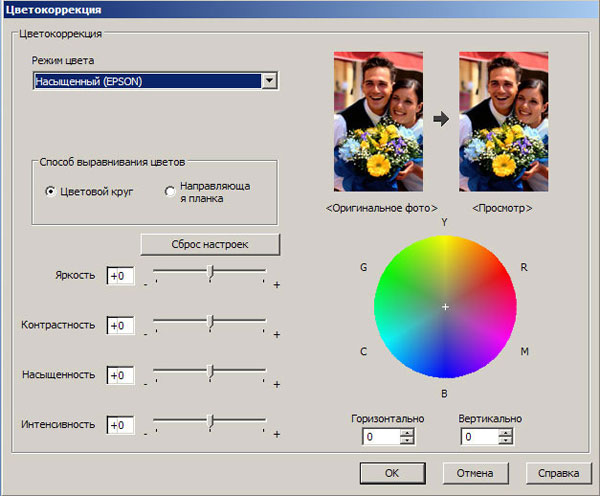This screenshot has width=600, height=496.
Task: Decrease the Горизонтально value with down arrow
Action: pos(407,441)
